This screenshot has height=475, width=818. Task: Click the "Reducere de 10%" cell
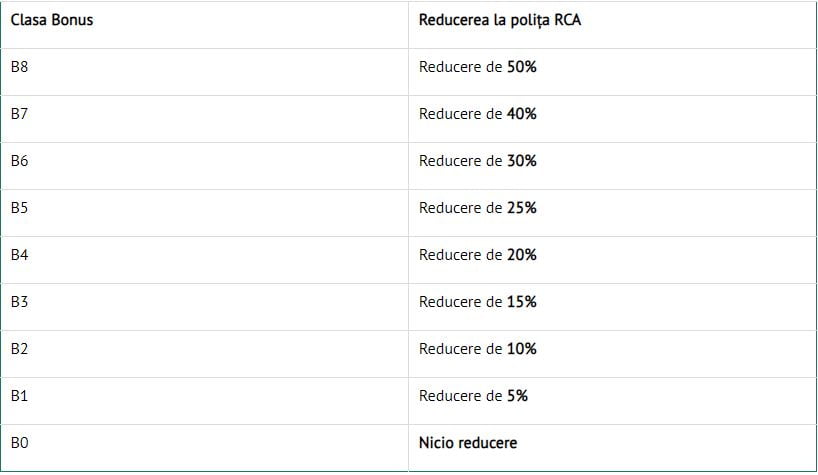[478, 349]
